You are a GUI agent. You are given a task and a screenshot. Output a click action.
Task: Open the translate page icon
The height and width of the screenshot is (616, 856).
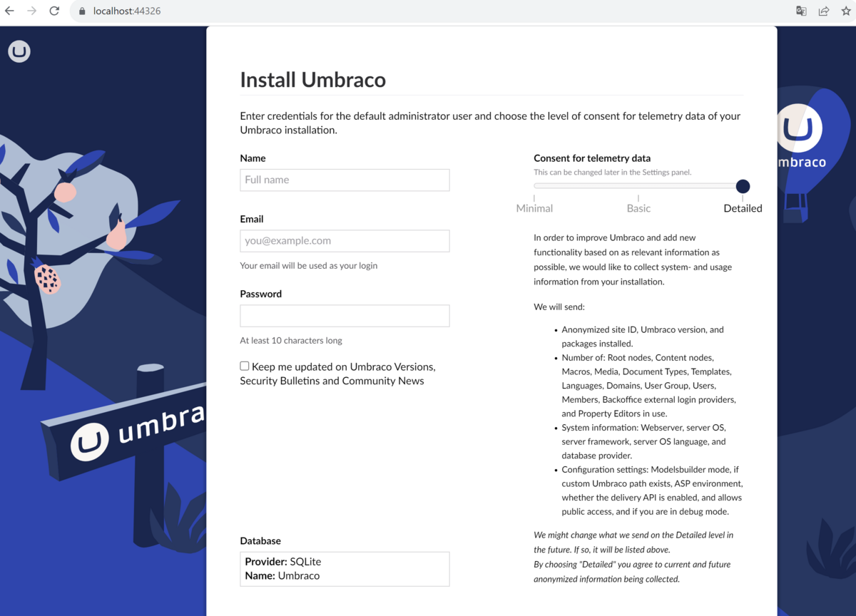[x=801, y=11]
